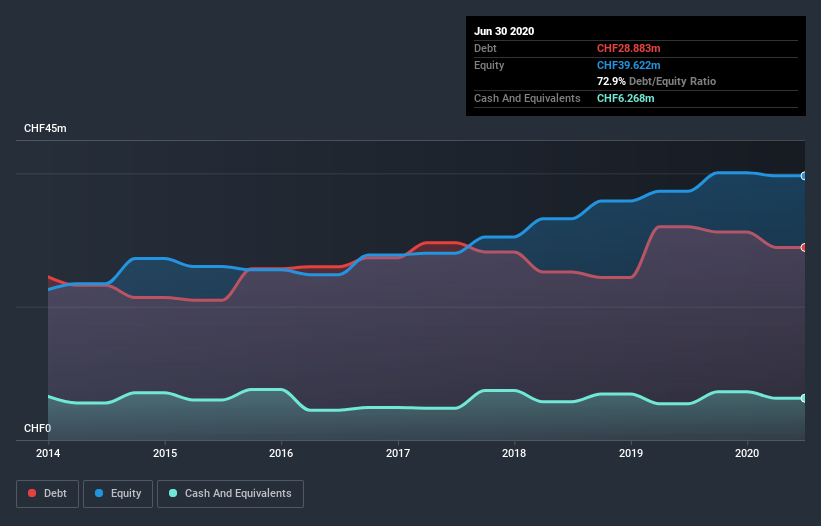The image size is (821, 526).
Task: Click the CHF6.268m cash value
Action: click(x=626, y=98)
